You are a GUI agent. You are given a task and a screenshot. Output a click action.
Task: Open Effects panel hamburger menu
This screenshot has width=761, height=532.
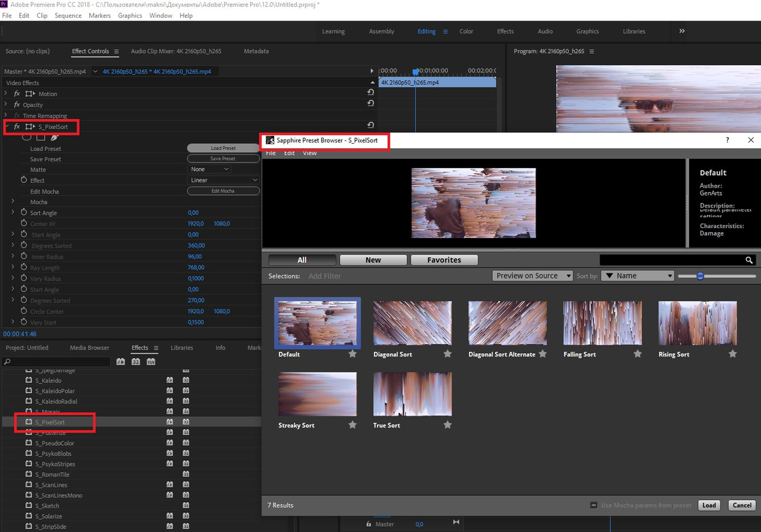(x=156, y=348)
